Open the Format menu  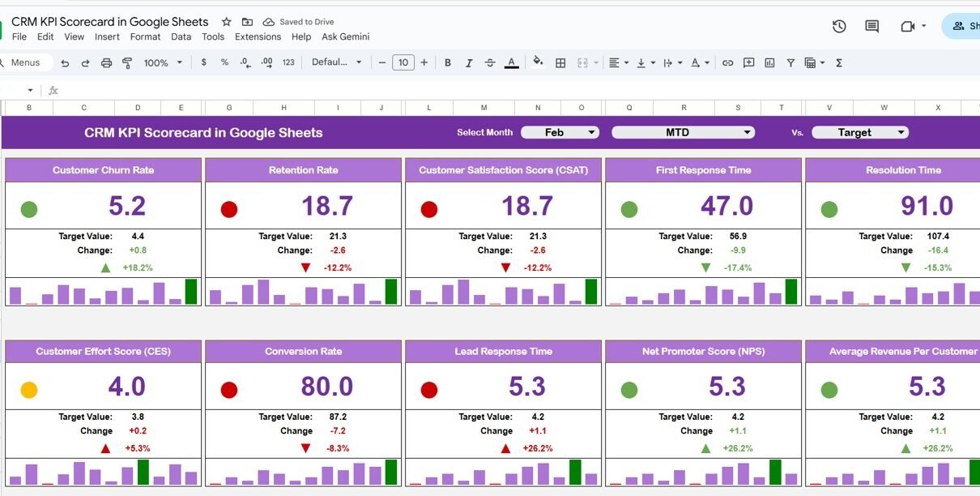point(145,36)
